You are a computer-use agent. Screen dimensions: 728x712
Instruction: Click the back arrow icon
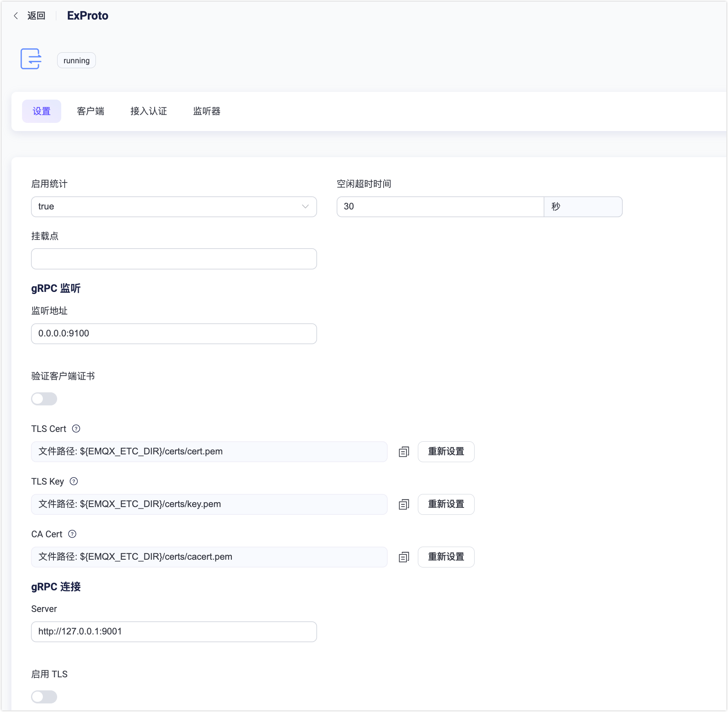coord(16,16)
